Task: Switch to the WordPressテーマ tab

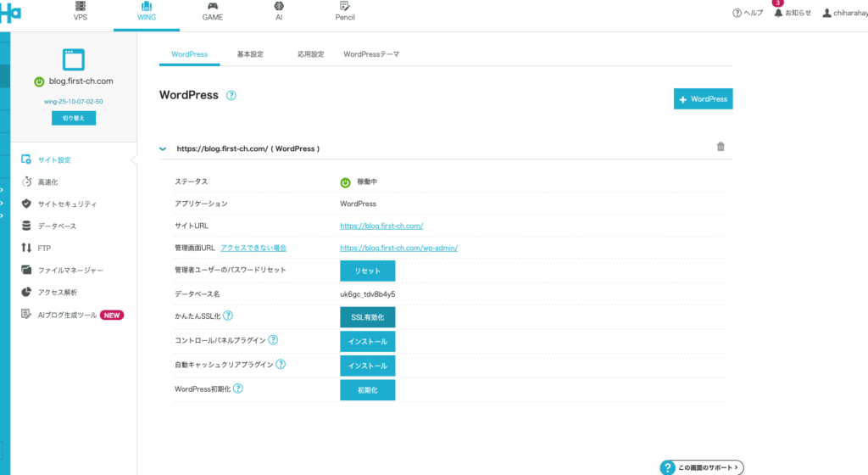Action: coord(371,54)
